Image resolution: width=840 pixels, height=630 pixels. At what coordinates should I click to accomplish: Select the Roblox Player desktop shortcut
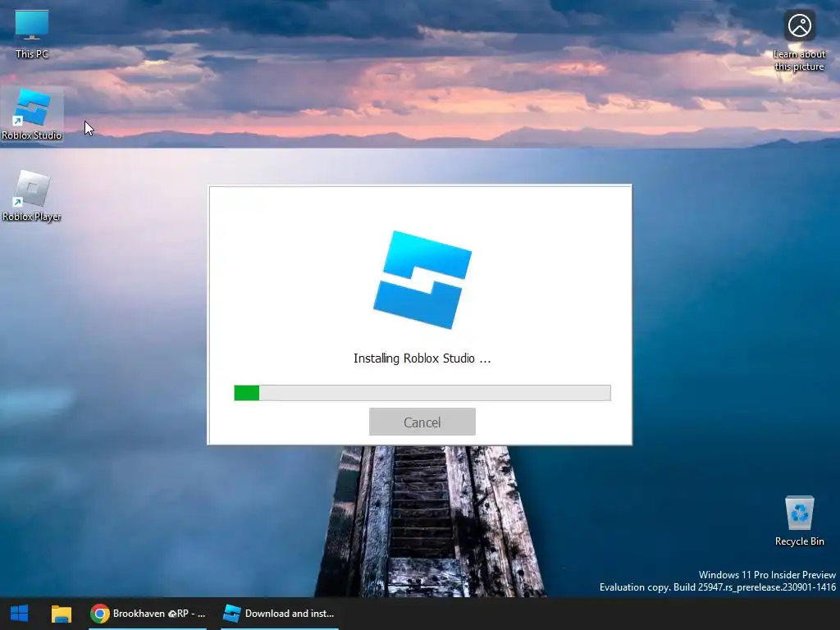tap(32, 196)
